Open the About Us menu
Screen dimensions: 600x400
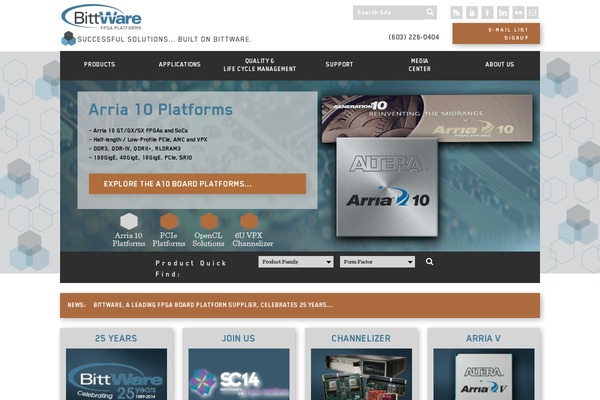coord(499,65)
